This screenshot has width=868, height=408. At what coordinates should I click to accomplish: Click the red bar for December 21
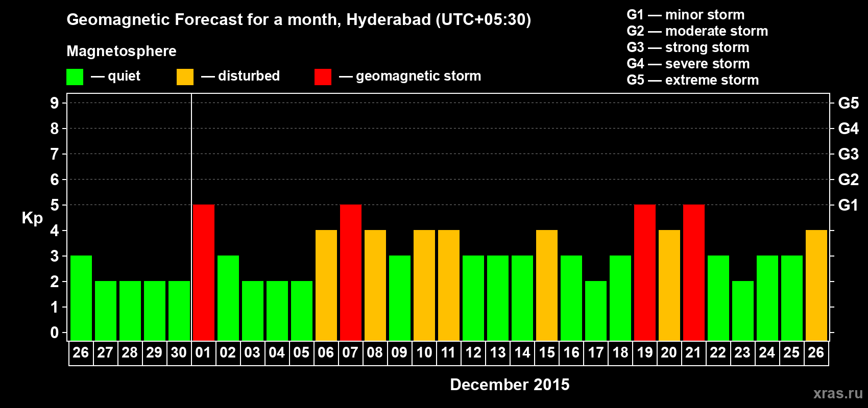[x=694, y=273]
